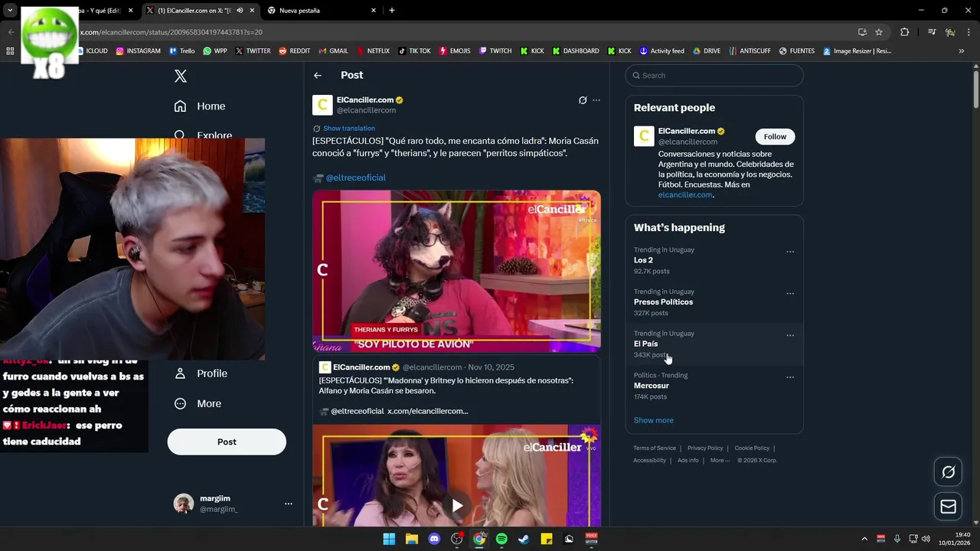This screenshot has width=980, height=551.
Task: Click the taskbar volume speaker icon
Action: click(926, 539)
